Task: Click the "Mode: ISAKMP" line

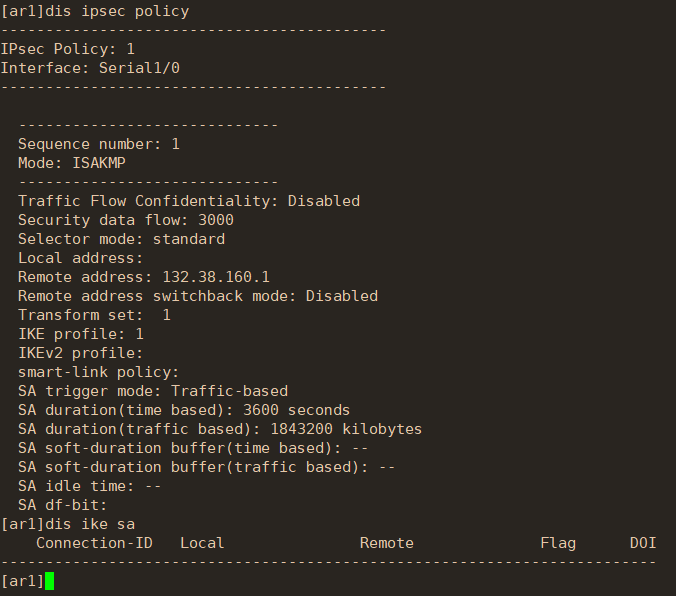Action: 71,163
